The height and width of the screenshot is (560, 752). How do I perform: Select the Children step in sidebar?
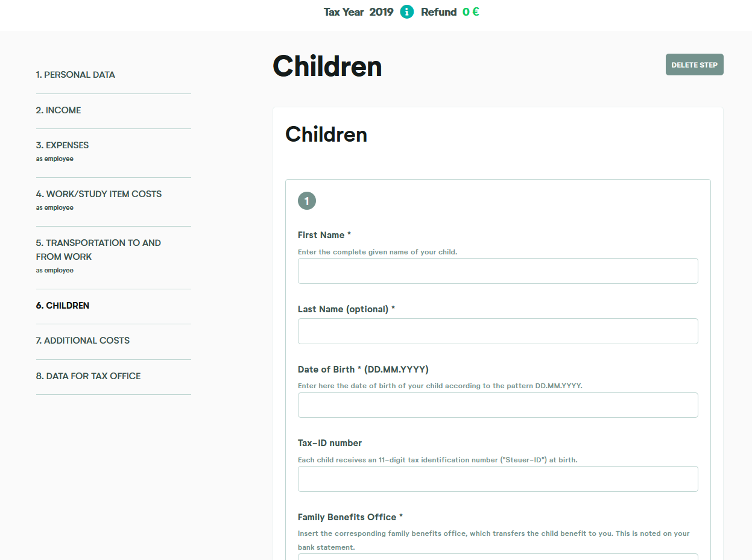point(63,306)
